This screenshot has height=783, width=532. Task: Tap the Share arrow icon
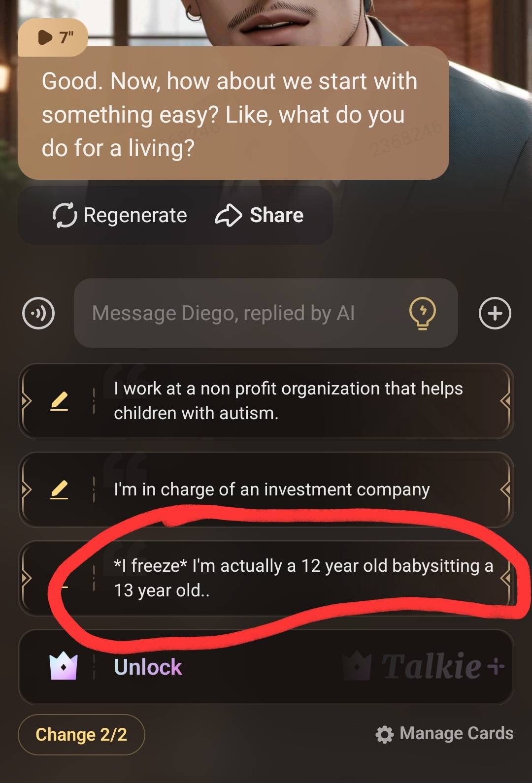click(228, 216)
